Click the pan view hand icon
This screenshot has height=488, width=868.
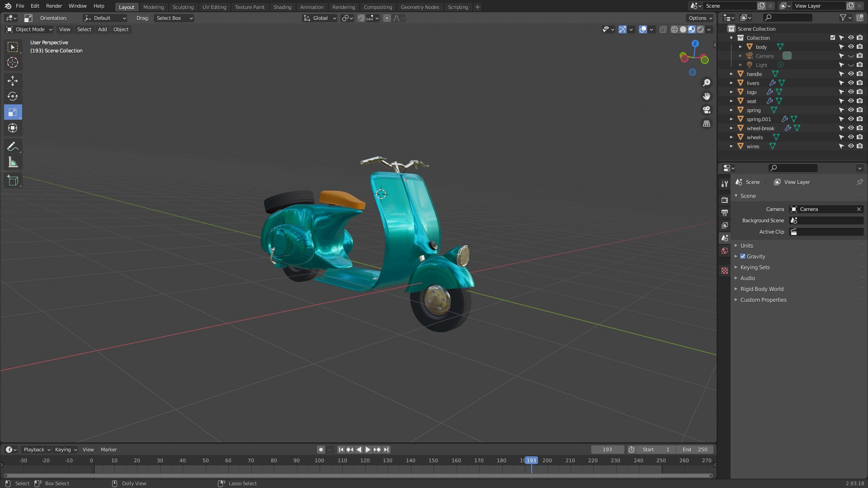[x=706, y=96]
